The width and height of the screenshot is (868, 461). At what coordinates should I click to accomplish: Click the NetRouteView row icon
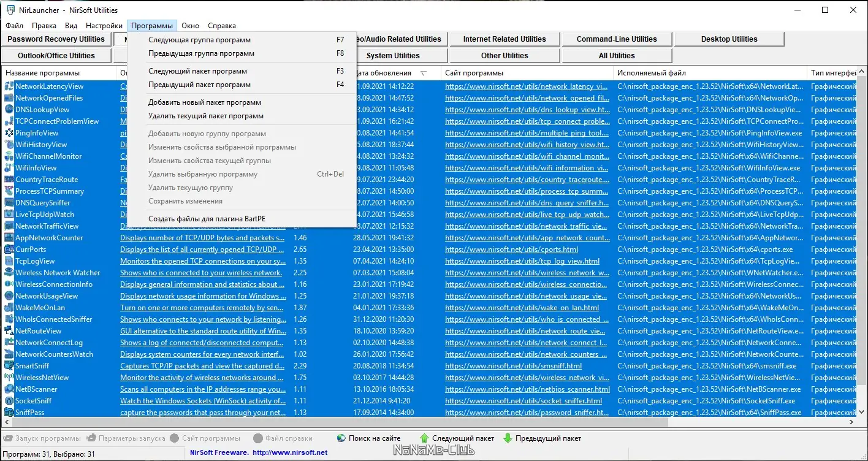click(9, 331)
